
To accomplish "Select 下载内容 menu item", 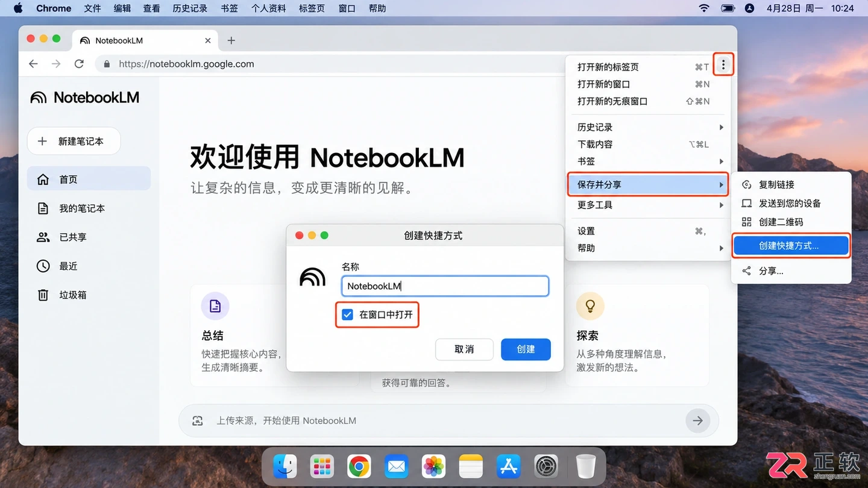I will coord(647,144).
